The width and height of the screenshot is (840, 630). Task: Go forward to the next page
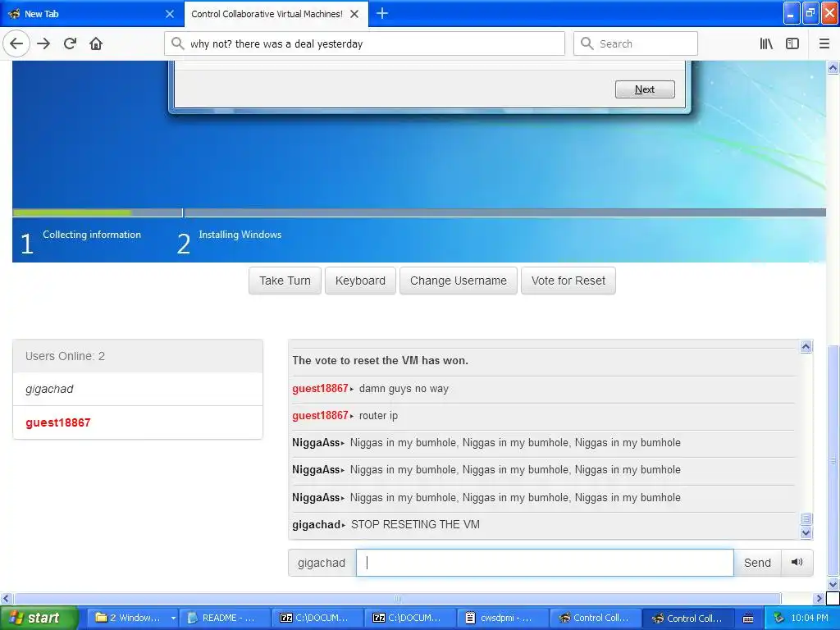(43, 43)
